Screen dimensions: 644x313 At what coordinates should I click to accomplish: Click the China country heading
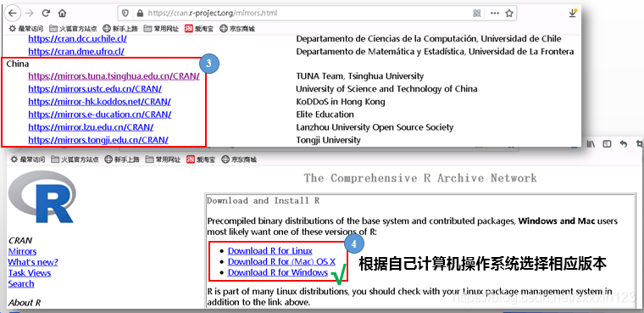18,64
